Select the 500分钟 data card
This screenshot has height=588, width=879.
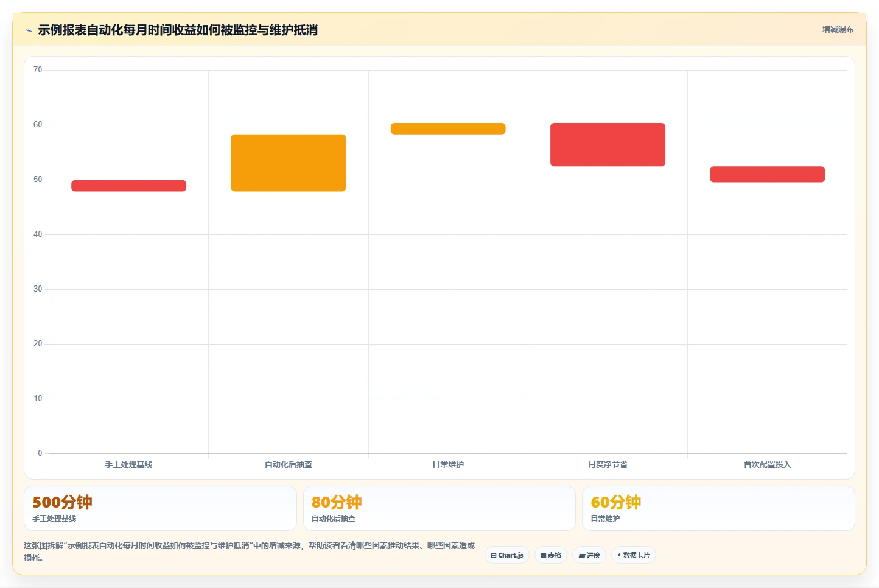[x=160, y=508]
